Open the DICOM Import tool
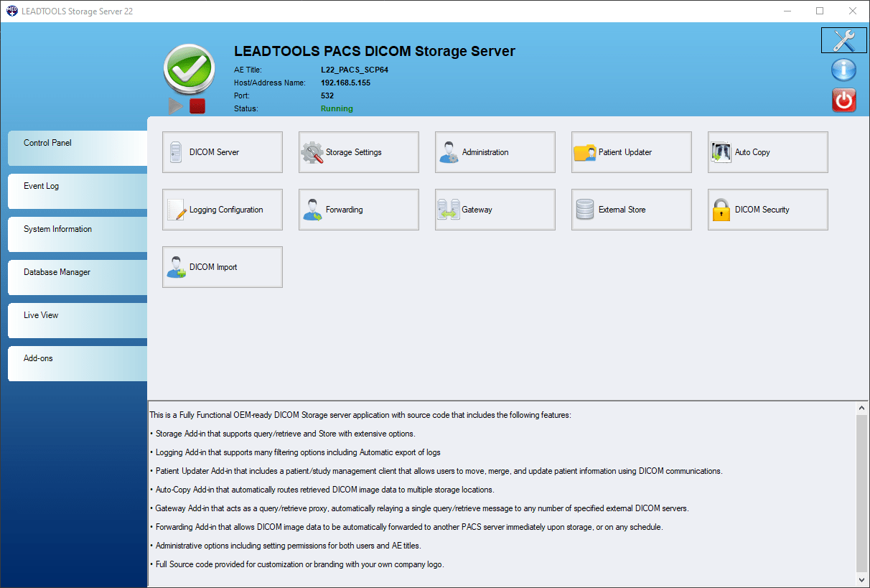Image resolution: width=870 pixels, height=588 pixels. point(222,266)
